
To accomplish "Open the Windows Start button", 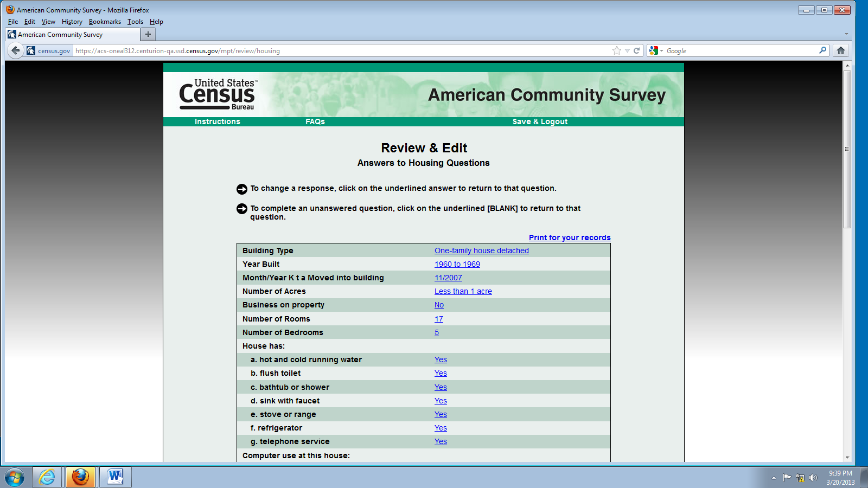I will point(15,477).
